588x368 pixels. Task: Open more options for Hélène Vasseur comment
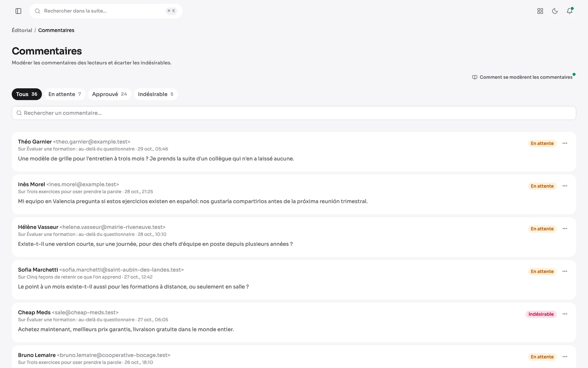(565, 229)
